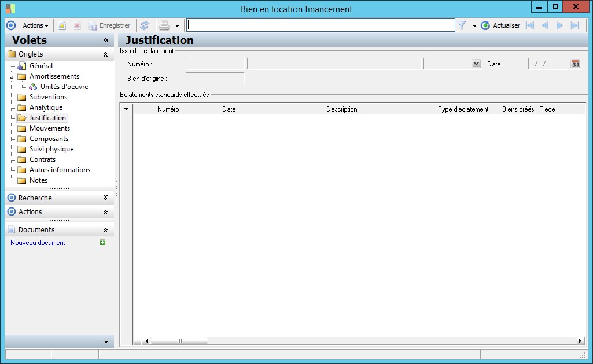Click the refresh arrows toolbar icon
The width and height of the screenshot is (593, 364).
tap(145, 25)
